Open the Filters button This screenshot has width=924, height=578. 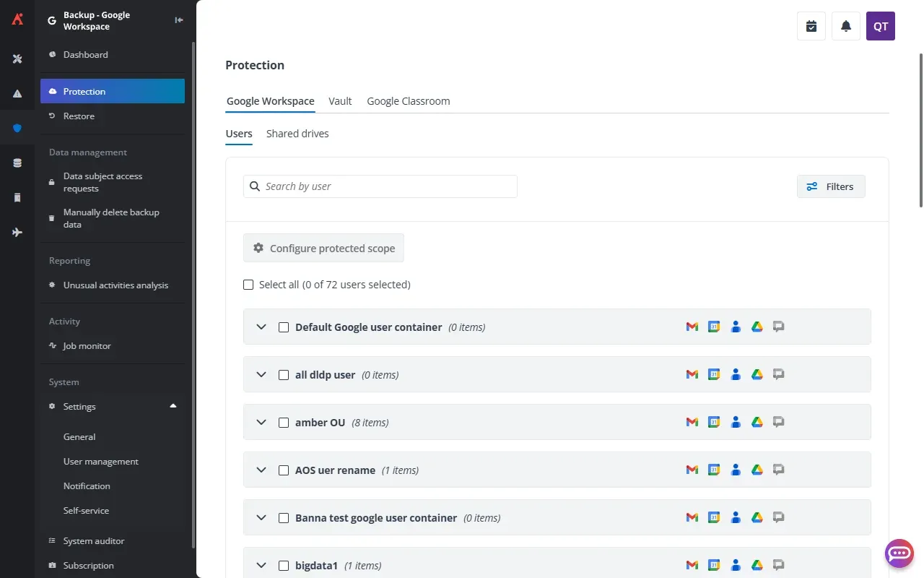(x=831, y=186)
